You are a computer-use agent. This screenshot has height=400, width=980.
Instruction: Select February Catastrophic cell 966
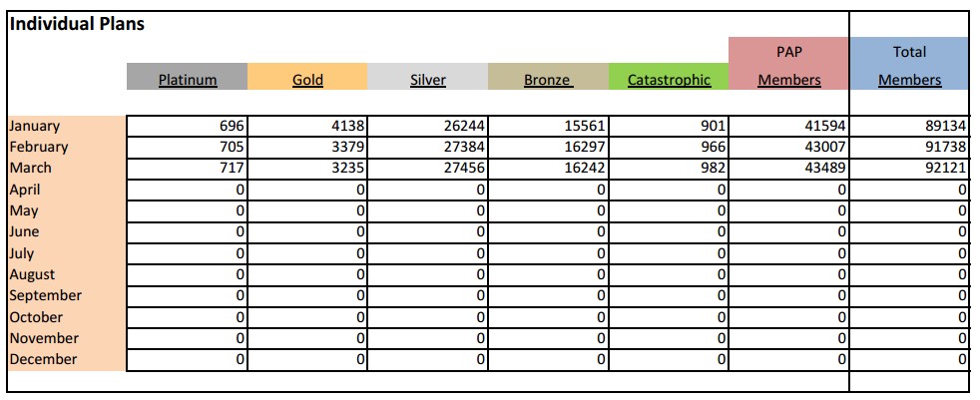[x=669, y=147]
